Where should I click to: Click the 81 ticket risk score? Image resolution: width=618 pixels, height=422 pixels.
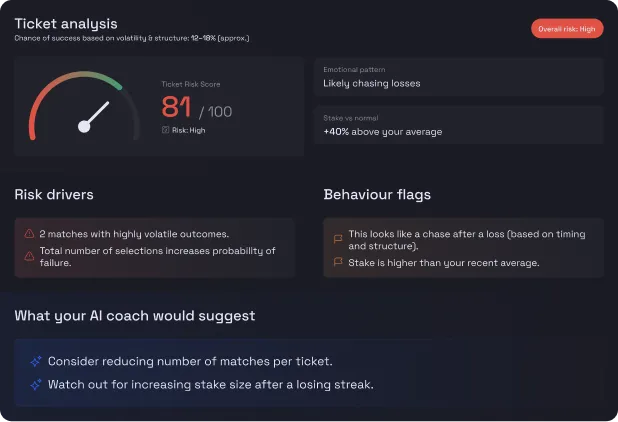pos(176,107)
